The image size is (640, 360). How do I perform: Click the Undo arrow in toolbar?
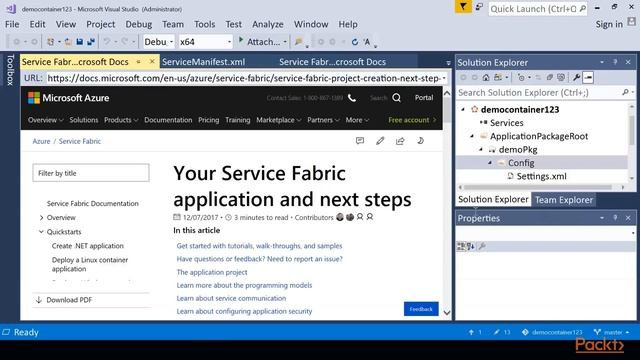[x=107, y=42]
